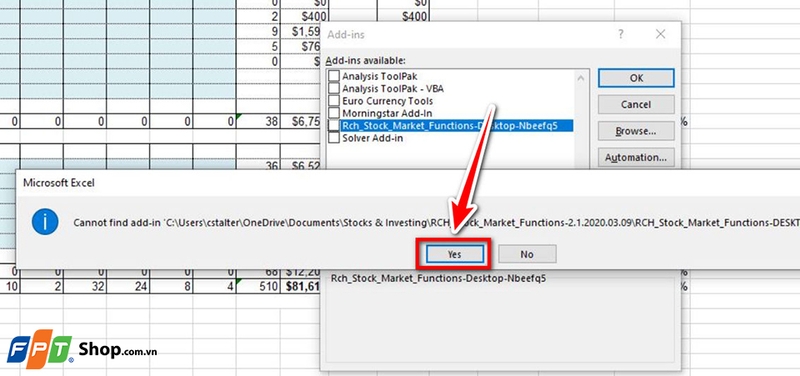
Task: Select spreadsheet cell showing 510
Action: point(258,287)
